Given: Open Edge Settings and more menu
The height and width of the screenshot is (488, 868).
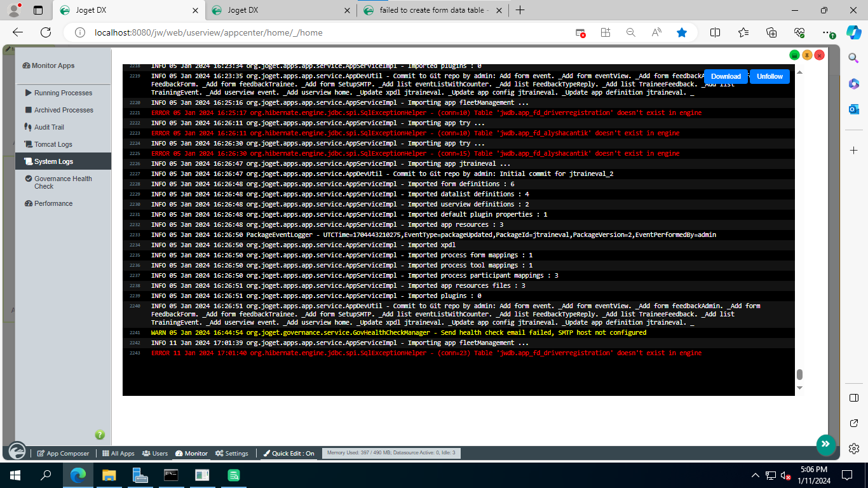Looking at the screenshot, I should [x=827, y=32].
